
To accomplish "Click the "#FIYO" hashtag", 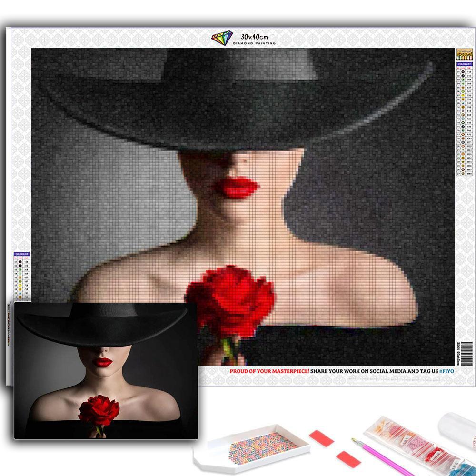I will [x=446, y=371].
